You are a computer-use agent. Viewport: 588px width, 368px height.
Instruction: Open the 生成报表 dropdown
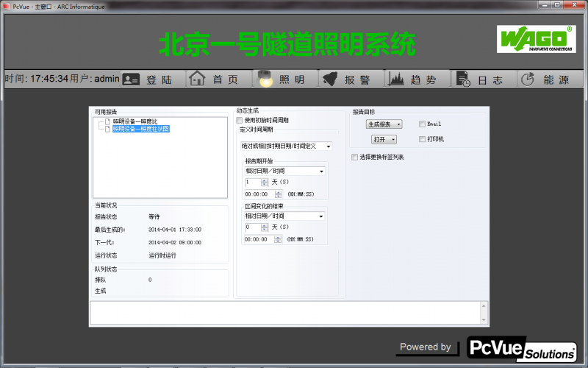point(384,124)
